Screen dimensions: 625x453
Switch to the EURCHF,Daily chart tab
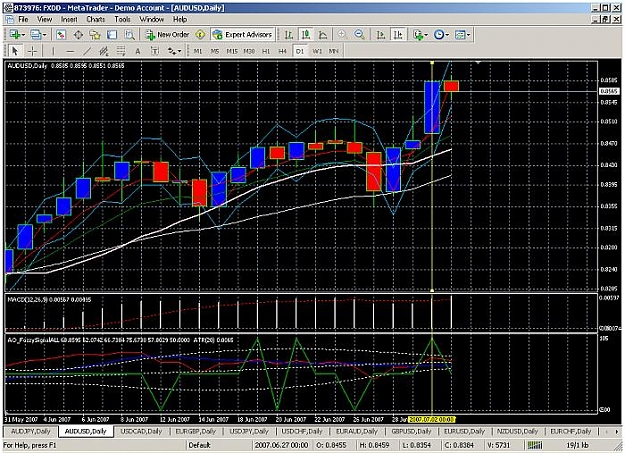pos(571,431)
